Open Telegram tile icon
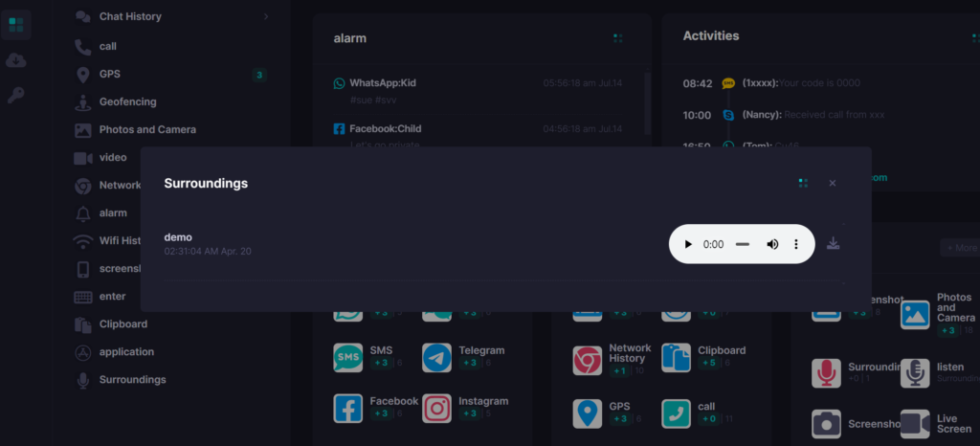Viewport: 980px width, 446px height. [436, 358]
